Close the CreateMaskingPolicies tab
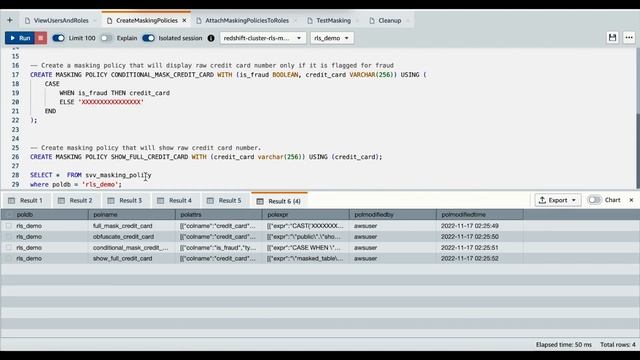 coord(184,20)
